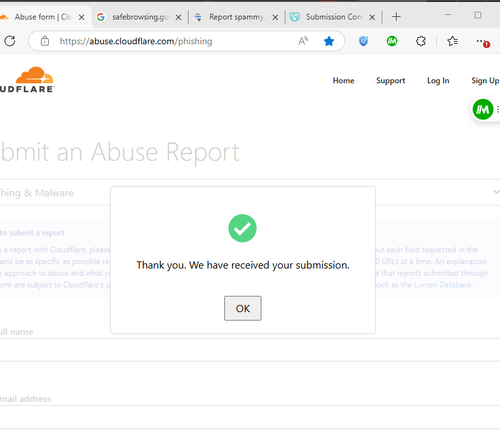Click the Submit an Abuse Report heading
Image resolution: width=500 pixels, height=437 pixels.
[x=120, y=152]
